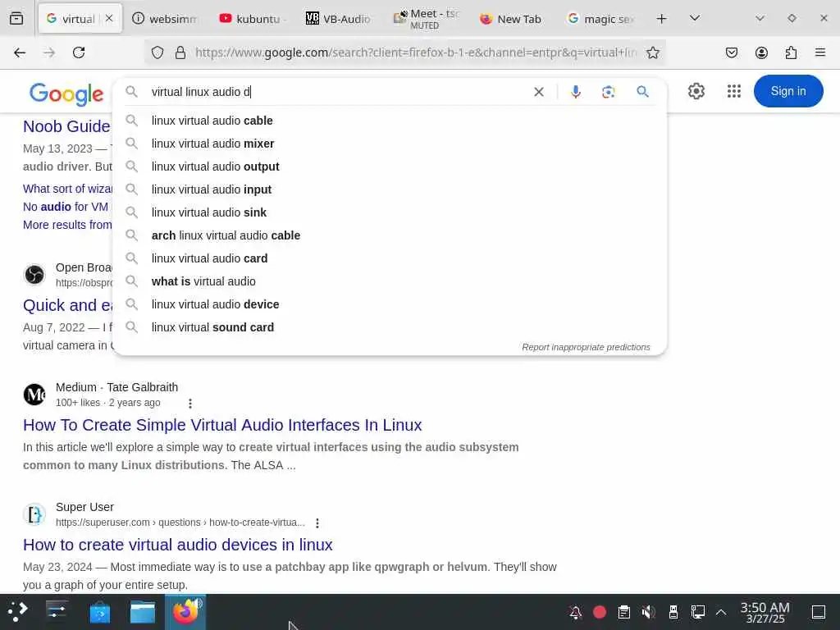Open How To Create Simple Virtual Audio Interfaces
This screenshot has width=840, height=630.
[x=222, y=425]
